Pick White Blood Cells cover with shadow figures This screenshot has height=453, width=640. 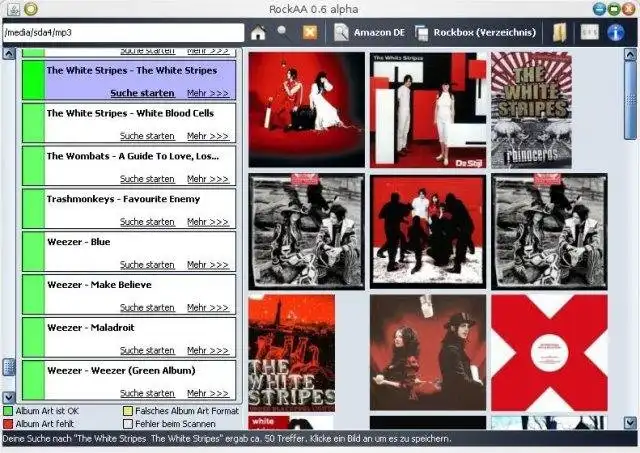(428, 231)
